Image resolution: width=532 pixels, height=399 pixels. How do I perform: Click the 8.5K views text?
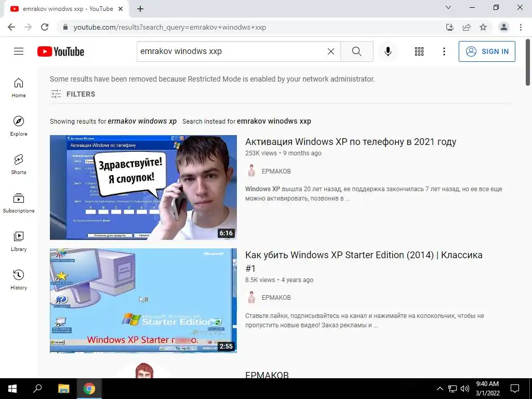point(260,280)
